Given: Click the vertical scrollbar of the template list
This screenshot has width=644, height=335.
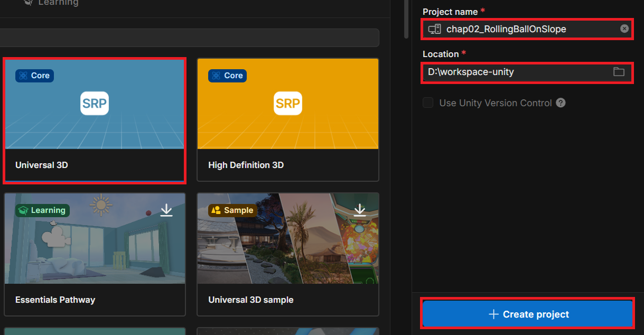Looking at the screenshot, I should coord(406,19).
